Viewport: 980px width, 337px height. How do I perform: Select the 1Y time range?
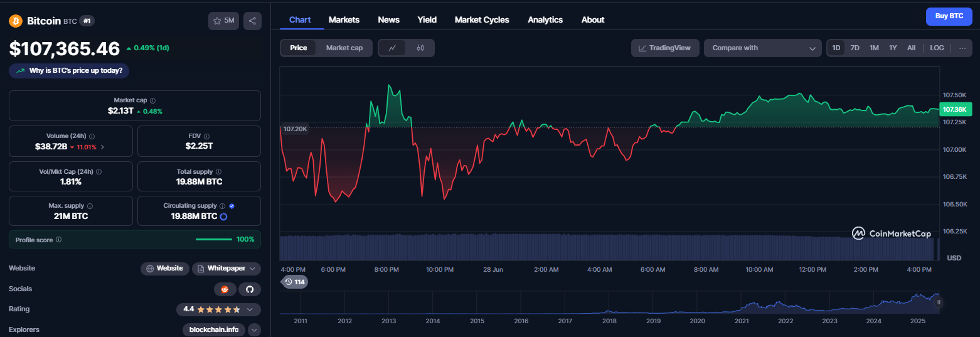pyautogui.click(x=893, y=48)
